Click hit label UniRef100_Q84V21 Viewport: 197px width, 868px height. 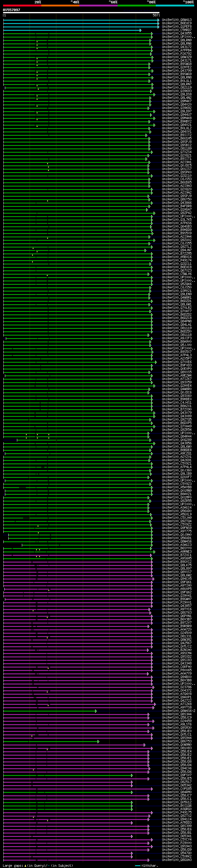pyautogui.click(x=177, y=125)
